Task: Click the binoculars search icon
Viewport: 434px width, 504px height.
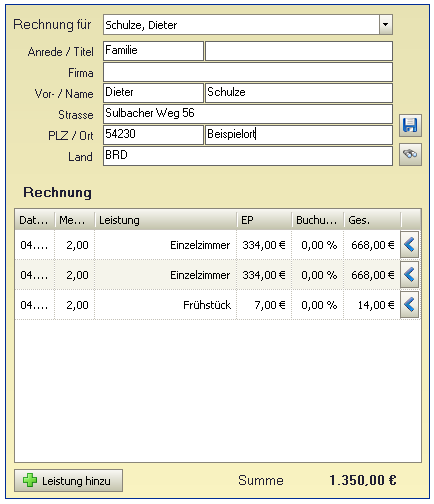Action: pyautogui.click(x=410, y=154)
